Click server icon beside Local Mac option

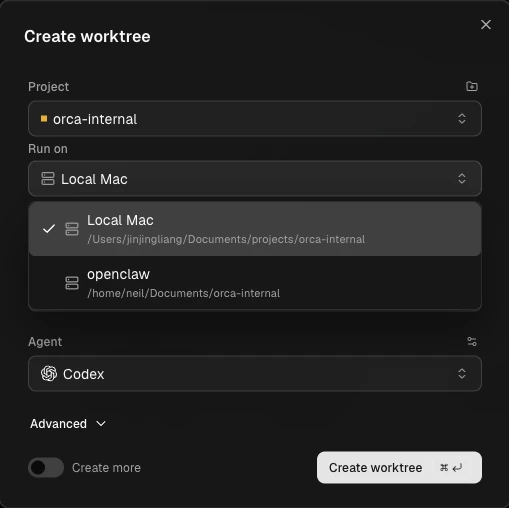tap(72, 229)
